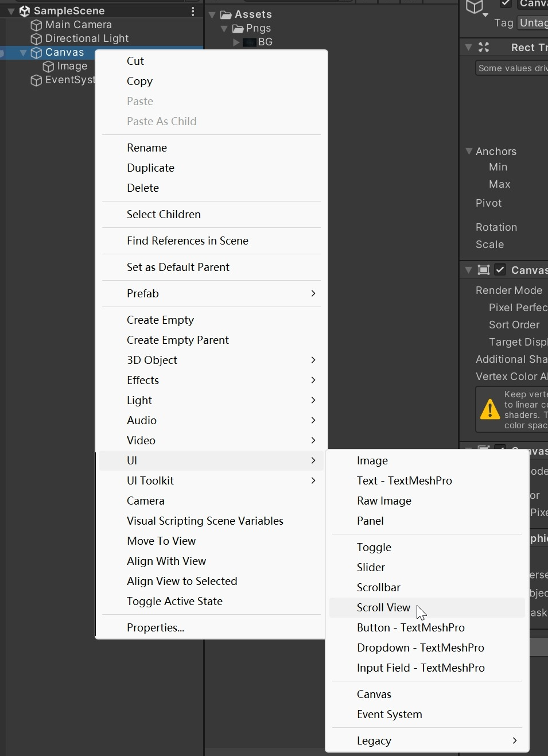Open the Untagged tag dropdown

tap(533, 23)
